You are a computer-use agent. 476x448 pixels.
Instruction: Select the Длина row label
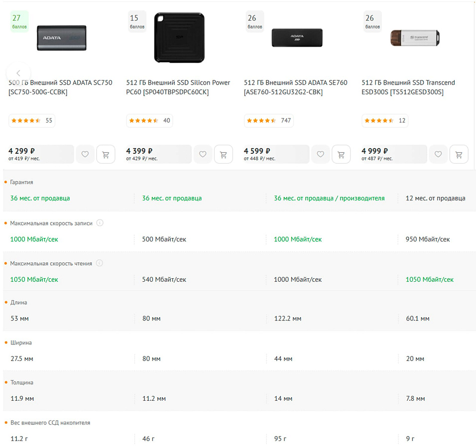(18, 302)
